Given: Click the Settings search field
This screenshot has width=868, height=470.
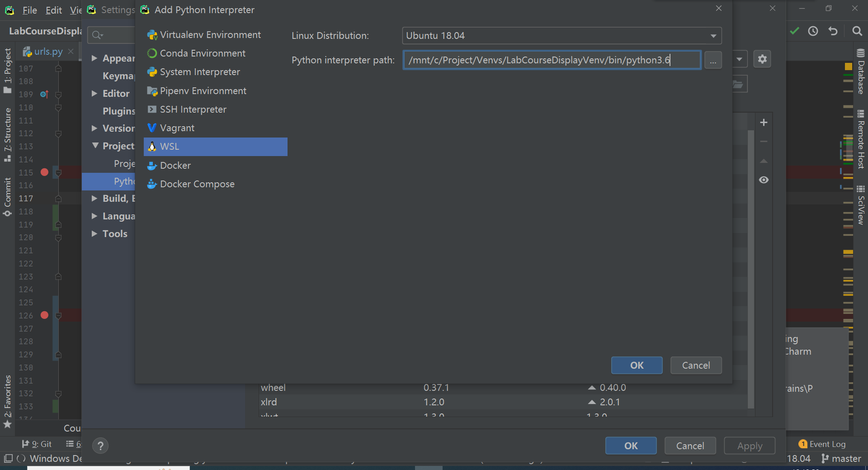Looking at the screenshot, I should [112, 35].
